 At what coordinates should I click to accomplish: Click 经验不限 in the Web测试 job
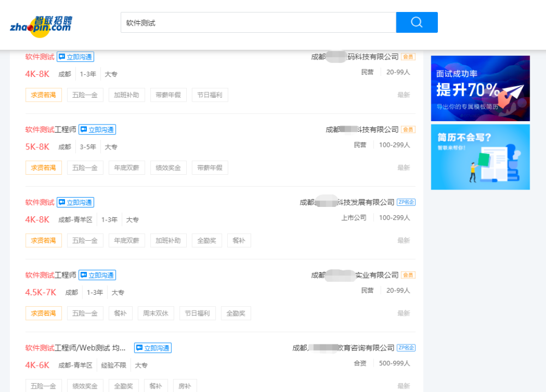(x=114, y=365)
